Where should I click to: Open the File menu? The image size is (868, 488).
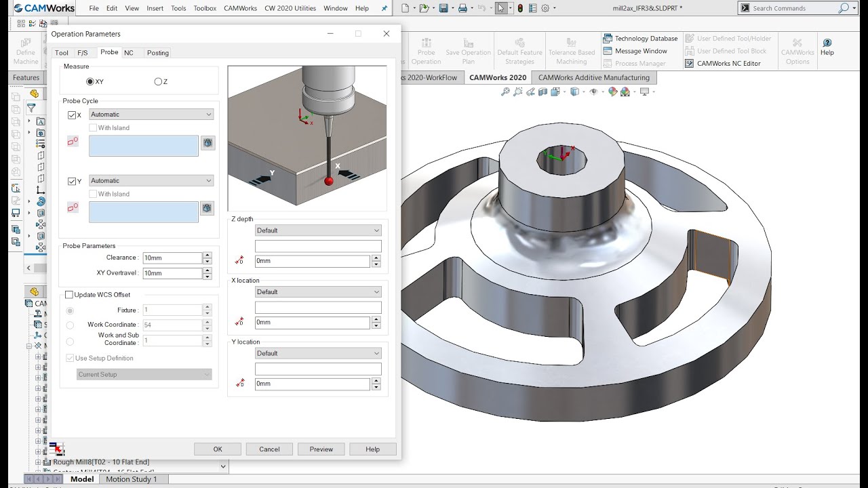94,8
